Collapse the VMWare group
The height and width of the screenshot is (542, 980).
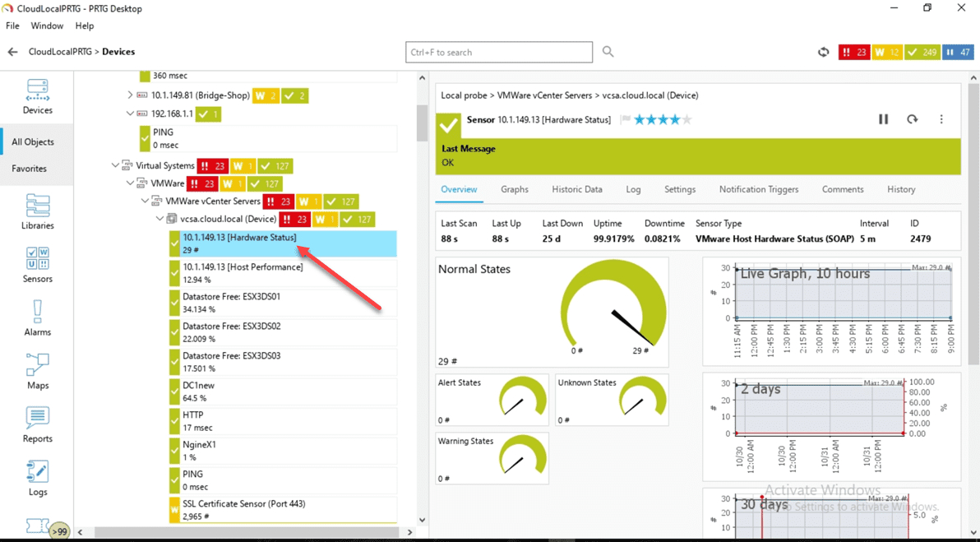[130, 183]
